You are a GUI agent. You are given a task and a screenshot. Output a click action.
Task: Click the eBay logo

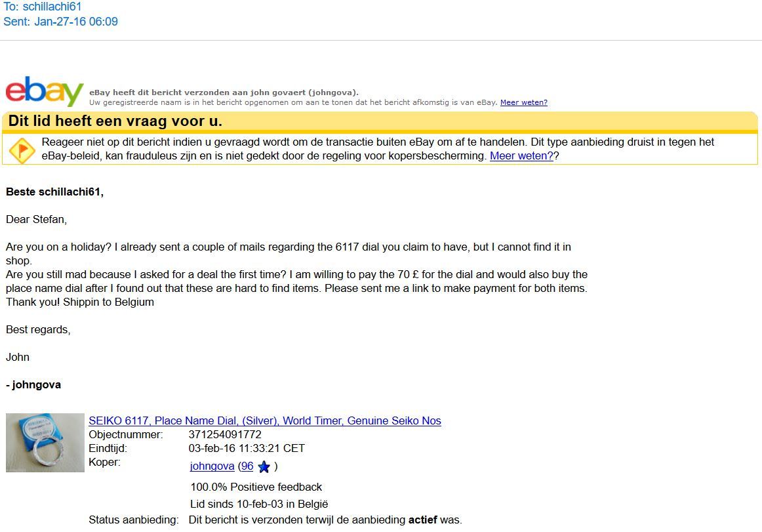tap(45, 91)
